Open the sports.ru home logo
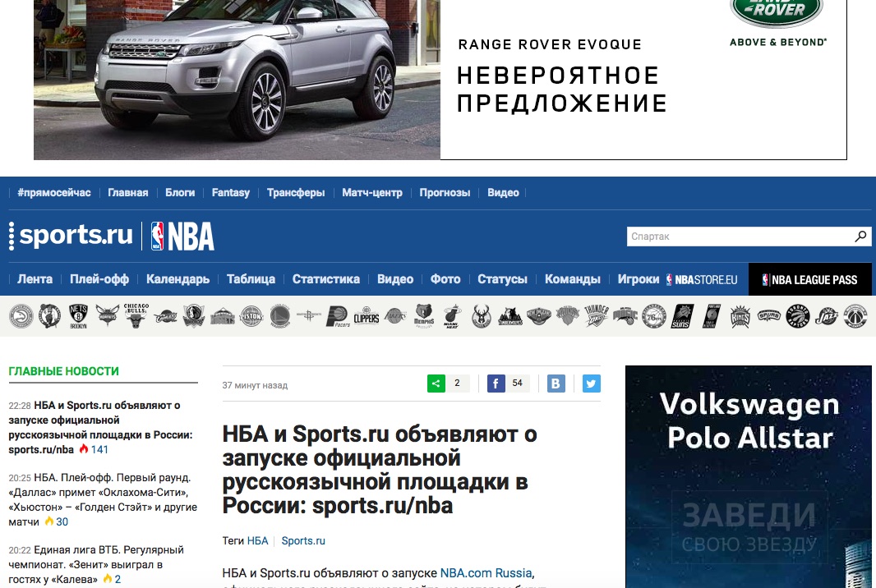This screenshot has height=588, width=876. (76, 235)
